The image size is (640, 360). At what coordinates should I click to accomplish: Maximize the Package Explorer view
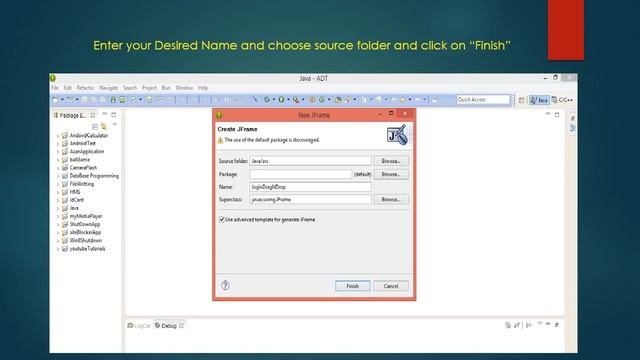[x=114, y=115]
